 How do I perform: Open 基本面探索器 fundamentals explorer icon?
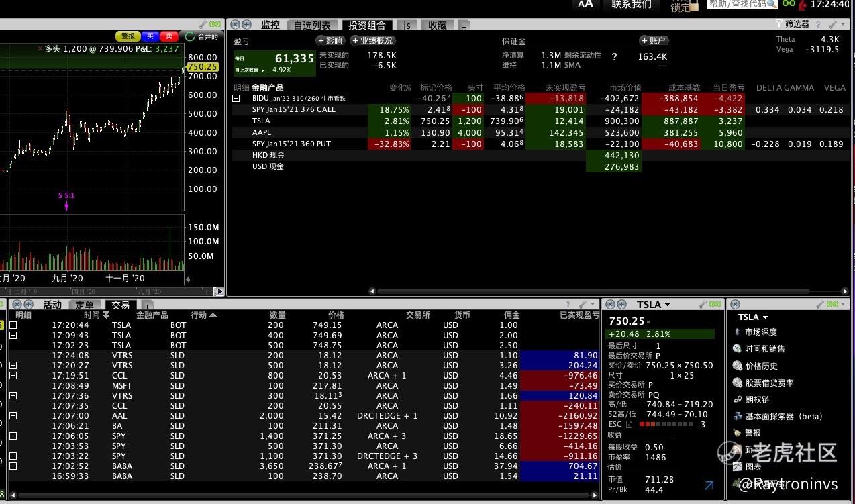[x=738, y=416]
